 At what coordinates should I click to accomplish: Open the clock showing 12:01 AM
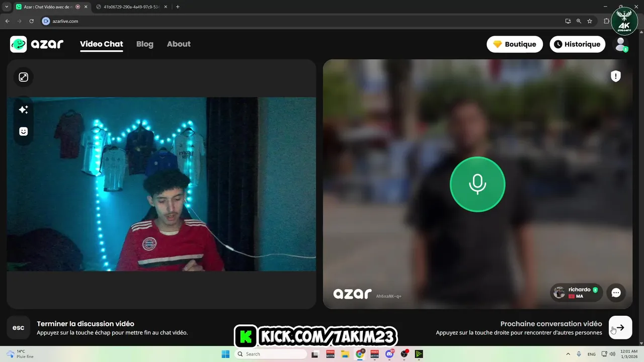(x=629, y=354)
